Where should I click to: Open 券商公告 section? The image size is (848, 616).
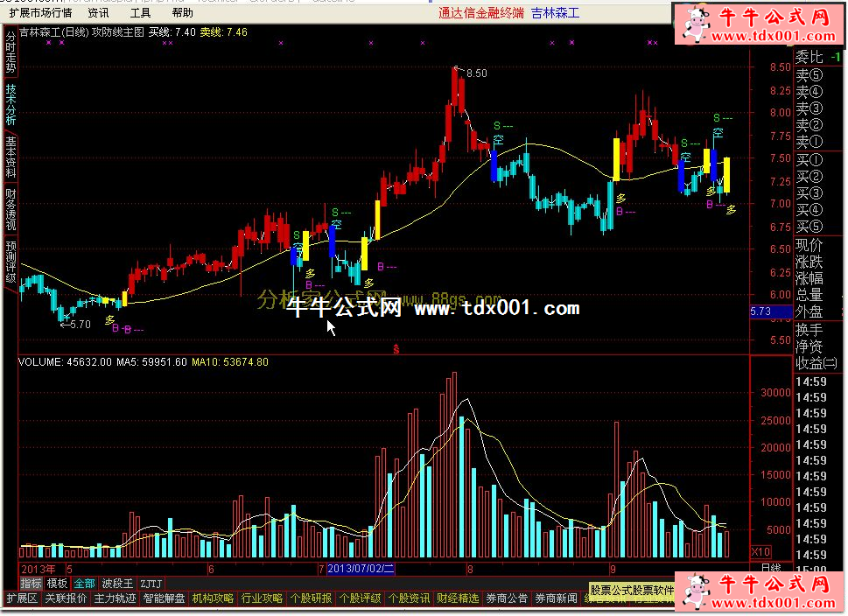point(507,598)
